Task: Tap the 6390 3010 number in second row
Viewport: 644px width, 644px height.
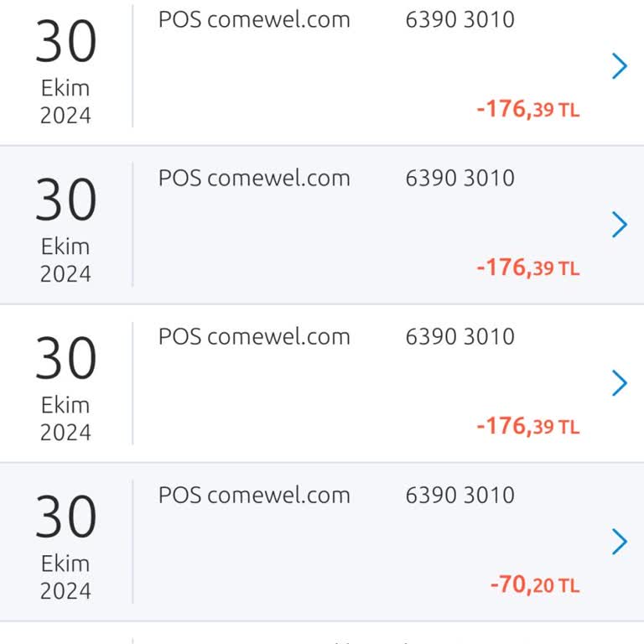Action: pos(460,178)
